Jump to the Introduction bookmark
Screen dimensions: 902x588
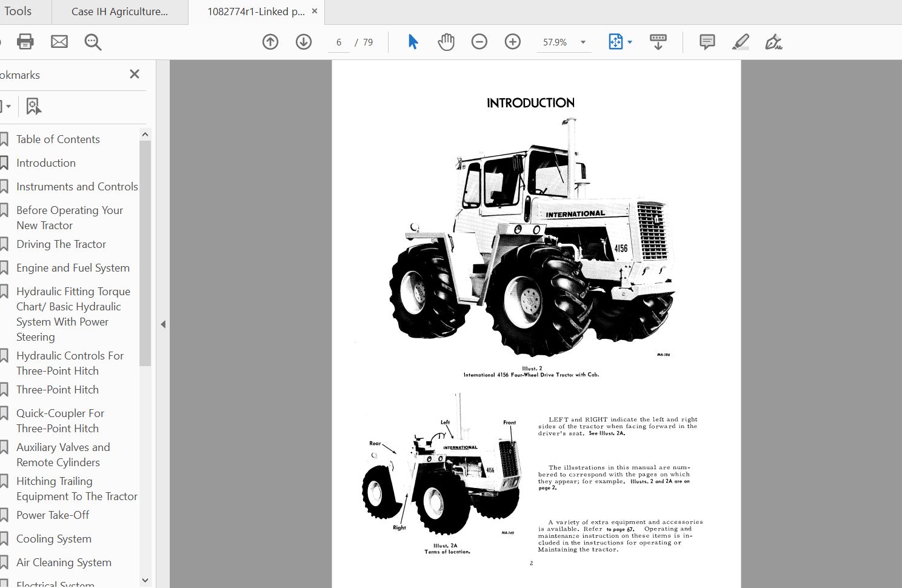46,163
